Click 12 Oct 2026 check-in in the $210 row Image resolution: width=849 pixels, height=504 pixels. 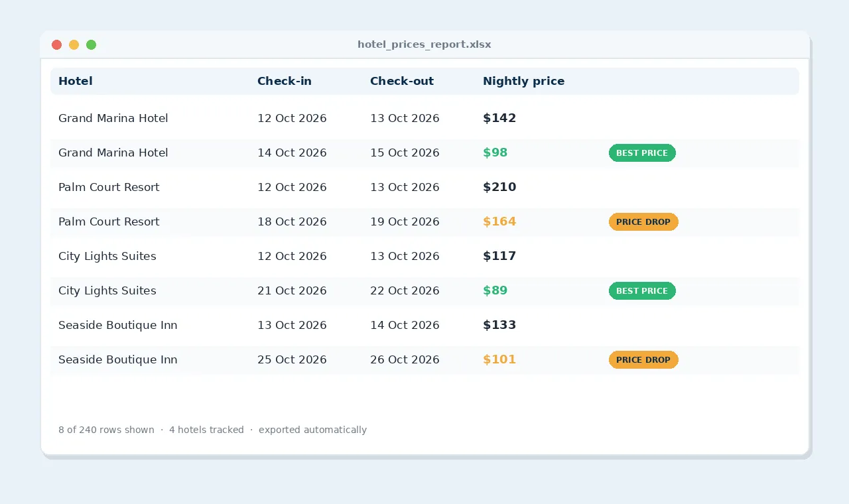pyautogui.click(x=292, y=187)
